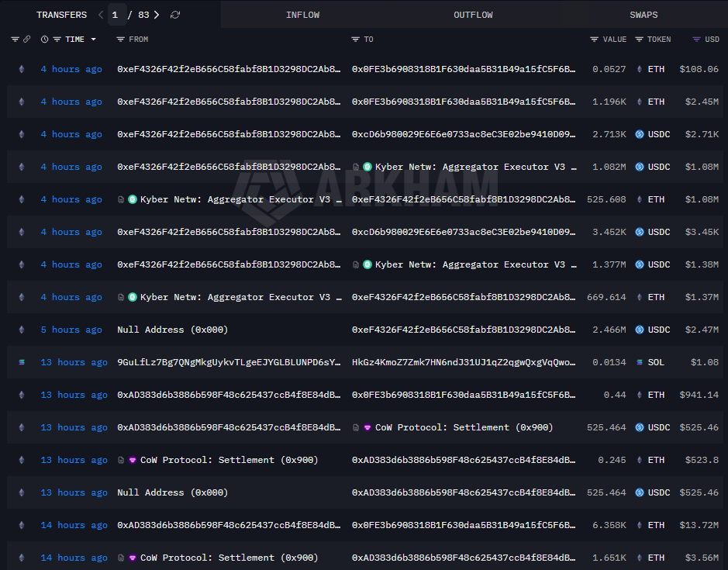Image resolution: width=728 pixels, height=570 pixels.
Task: Open Null Address sender on 525.464 USDC row
Action: coord(173,492)
